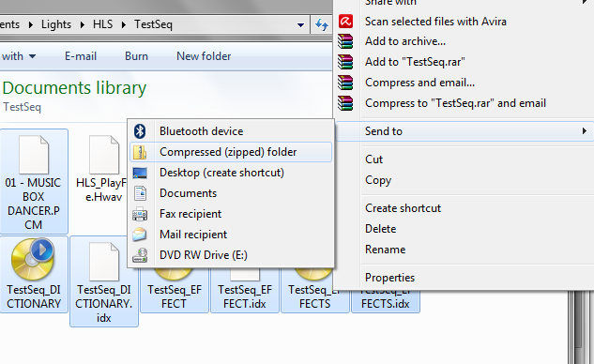This screenshot has width=594, height=364.
Task: Click the New folder toolbar button
Action: coord(204,56)
